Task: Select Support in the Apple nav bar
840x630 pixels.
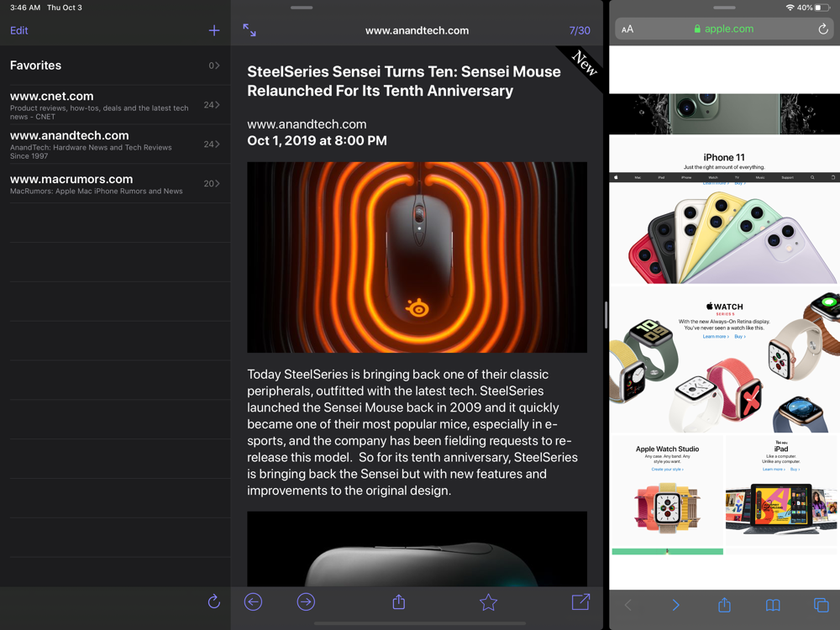Action: coord(788,177)
